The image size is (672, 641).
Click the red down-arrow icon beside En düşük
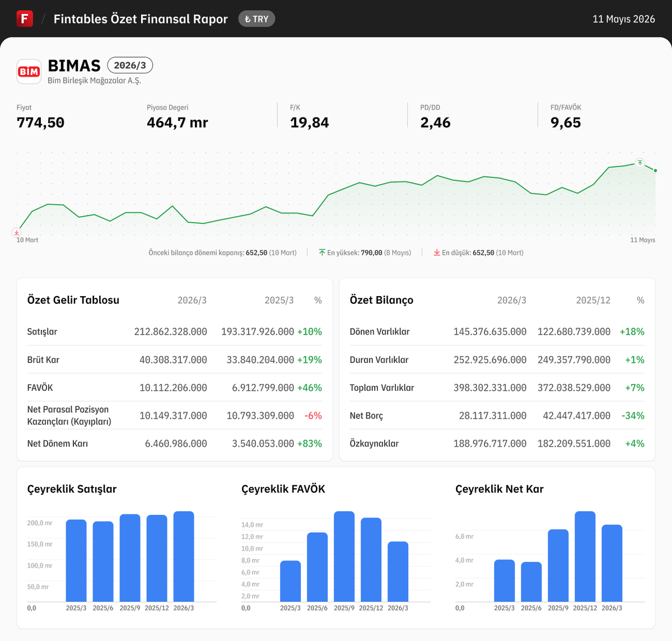[437, 252]
